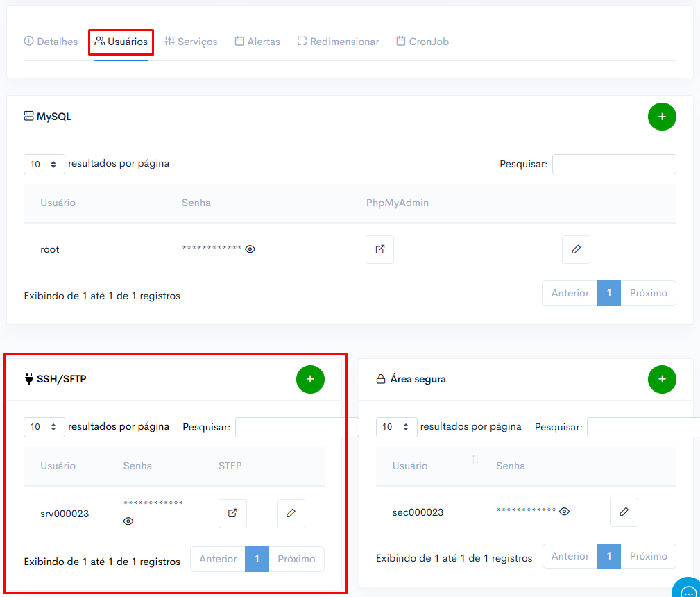
Task: Focus the Área segura Pesquisar field
Action: [643, 427]
